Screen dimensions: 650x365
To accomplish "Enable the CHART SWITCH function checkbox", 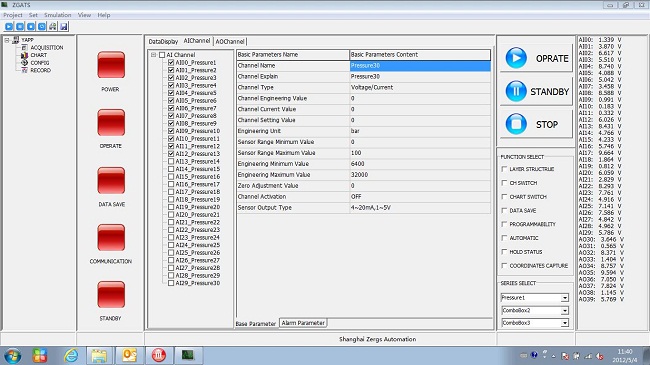I will 504,197.
